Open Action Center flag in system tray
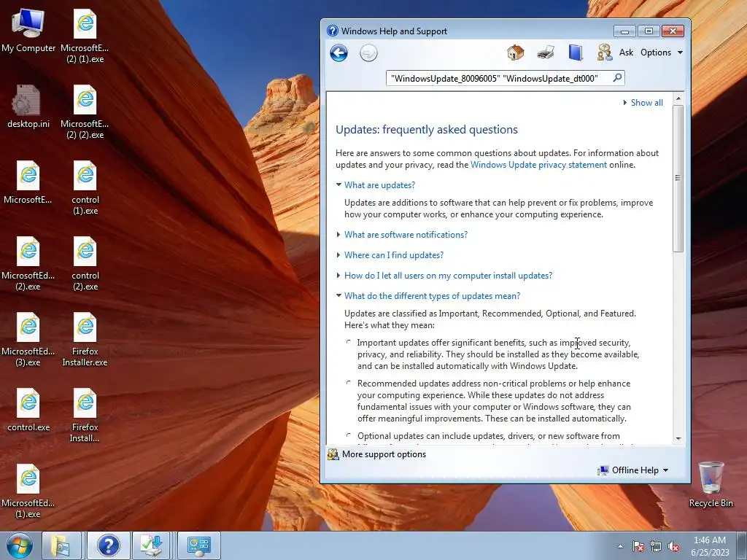The image size is (747, 560). coord(638,546)
